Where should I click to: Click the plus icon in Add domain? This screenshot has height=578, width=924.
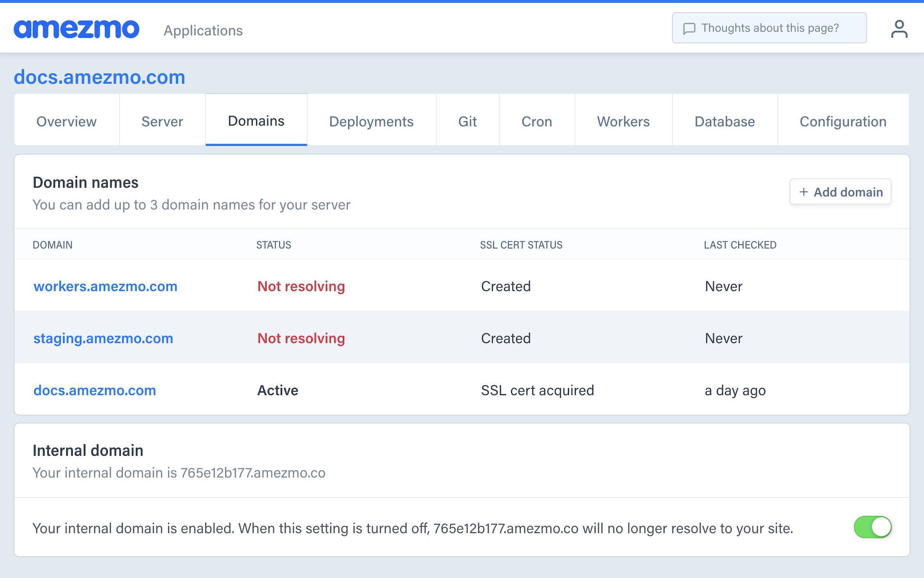(x=804, y=192)
